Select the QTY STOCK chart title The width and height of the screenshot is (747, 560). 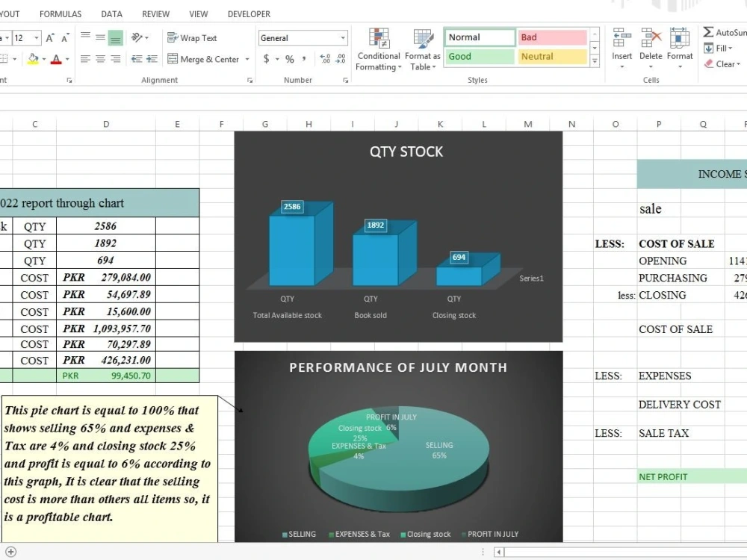pyautogui.click(x=406, y=152)
